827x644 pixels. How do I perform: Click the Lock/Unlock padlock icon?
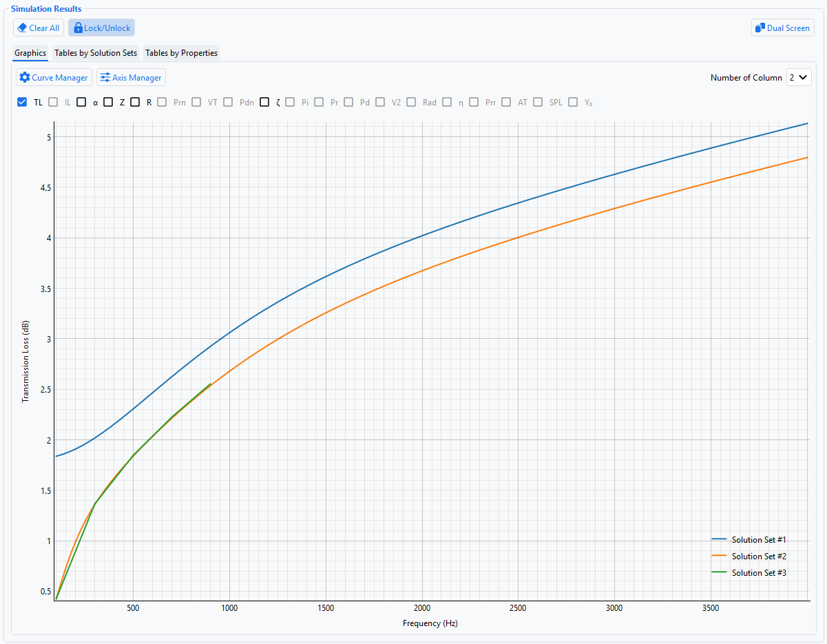(78, 28)
